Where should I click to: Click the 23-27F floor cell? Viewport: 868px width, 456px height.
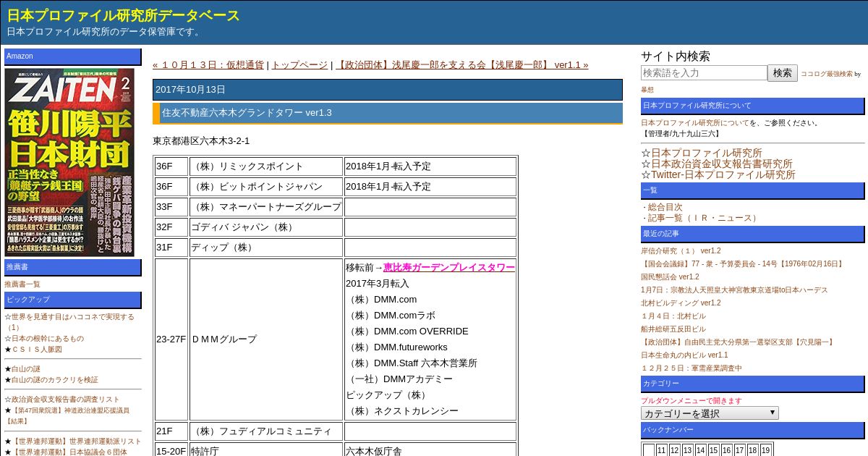click(x=171, y=339)
